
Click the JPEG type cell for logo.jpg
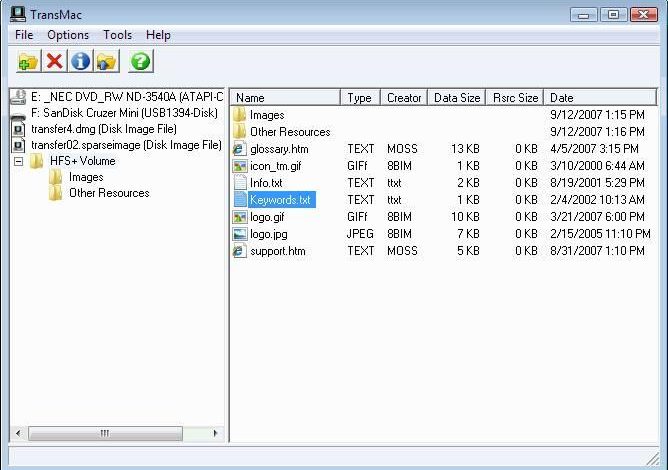click(x=360, y=234)
